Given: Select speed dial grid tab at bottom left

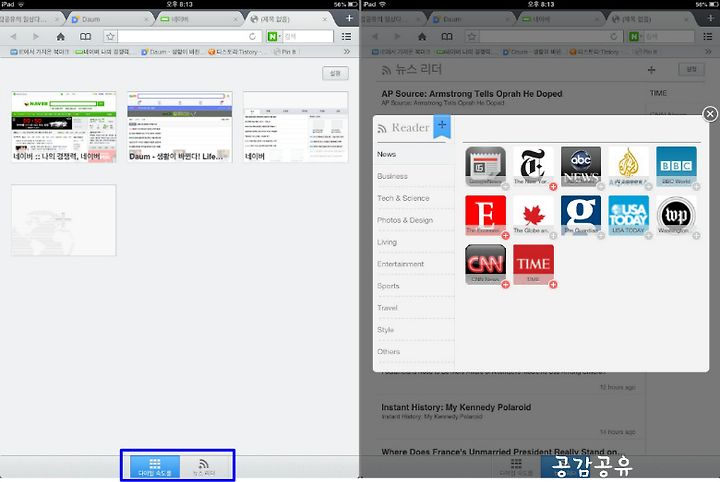Looking at the screenshot, I should click(155, 466).
